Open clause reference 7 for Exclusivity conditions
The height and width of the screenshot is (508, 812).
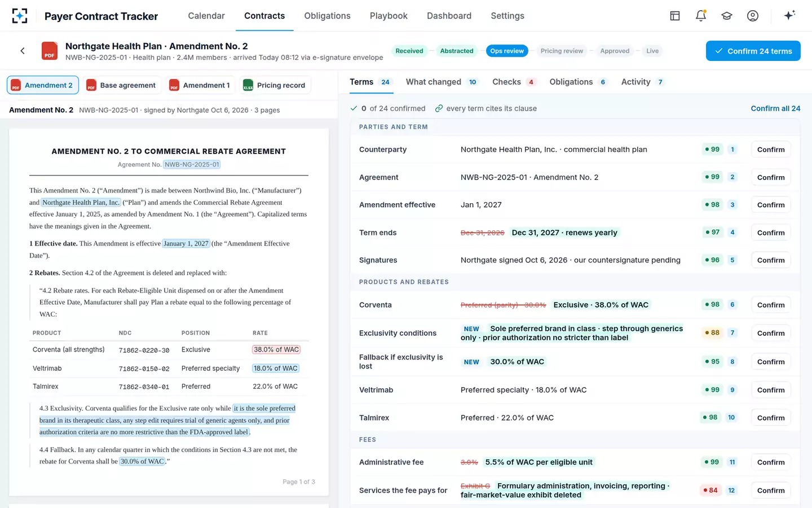tap(732, 333)
